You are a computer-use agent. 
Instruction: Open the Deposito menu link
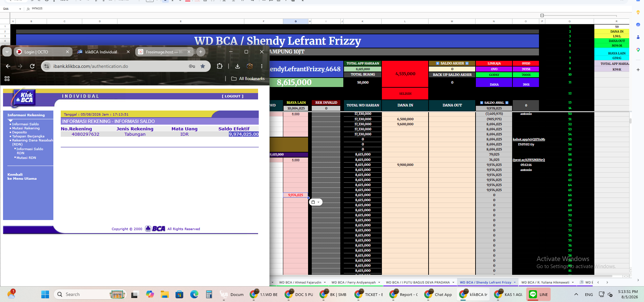click(19, 132)
